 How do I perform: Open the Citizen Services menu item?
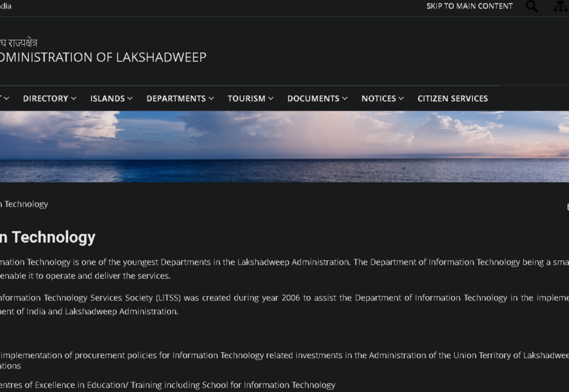(452, 99)
